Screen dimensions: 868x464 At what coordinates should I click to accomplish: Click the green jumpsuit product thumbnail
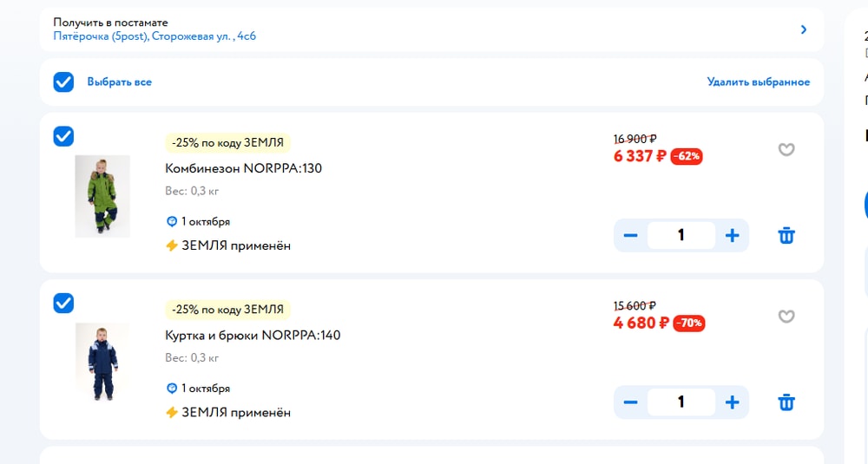[x=102, y=196]
